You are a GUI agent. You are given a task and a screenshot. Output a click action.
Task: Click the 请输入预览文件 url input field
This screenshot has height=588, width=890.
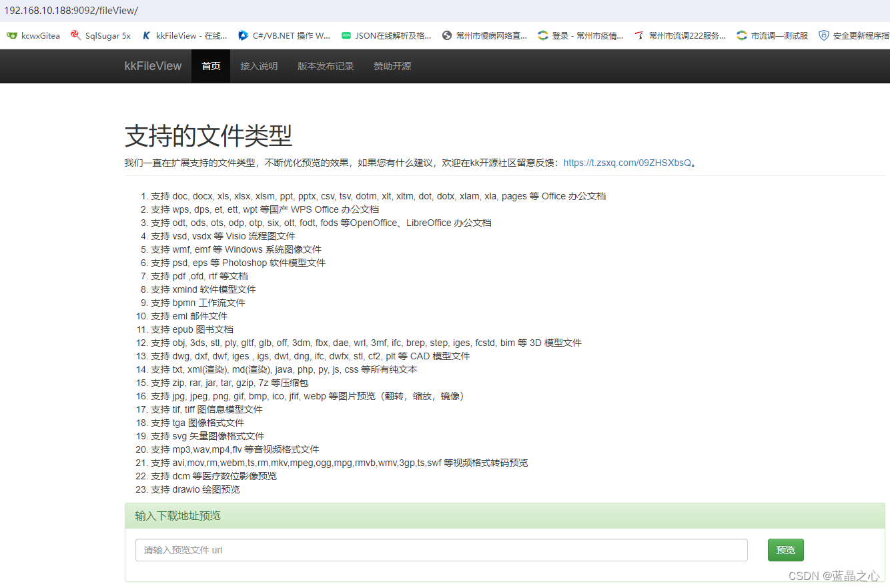[x=440, y=549]
